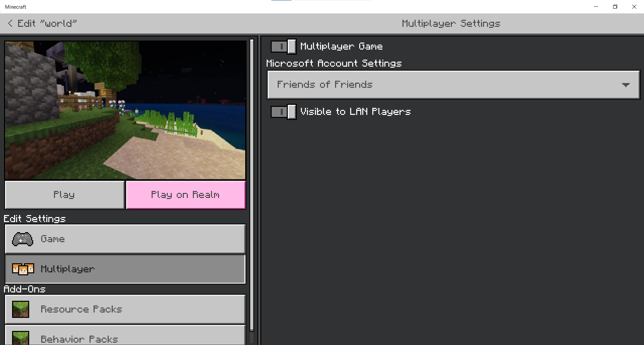The width and height of the screenshot is (644, 345).
Task: Open the Resource Packs section
Action: tap(125, 309)
